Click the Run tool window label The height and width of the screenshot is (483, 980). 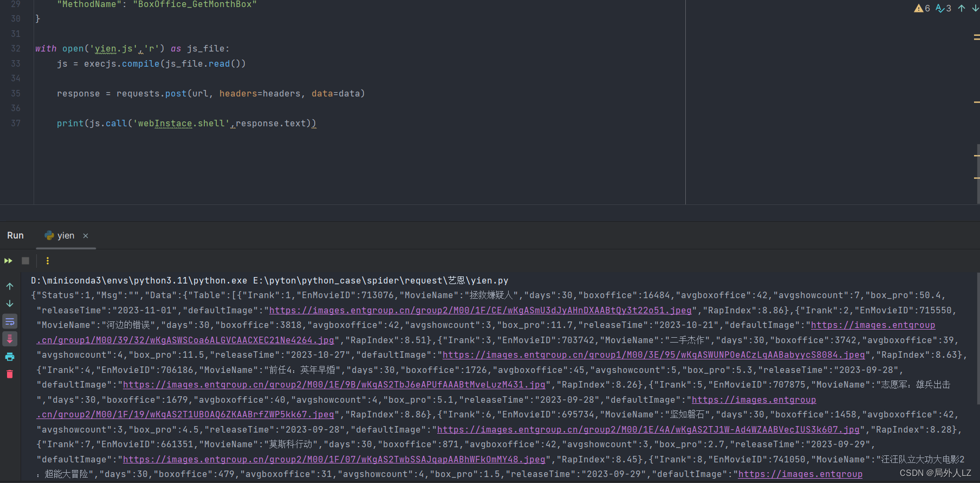15,235
